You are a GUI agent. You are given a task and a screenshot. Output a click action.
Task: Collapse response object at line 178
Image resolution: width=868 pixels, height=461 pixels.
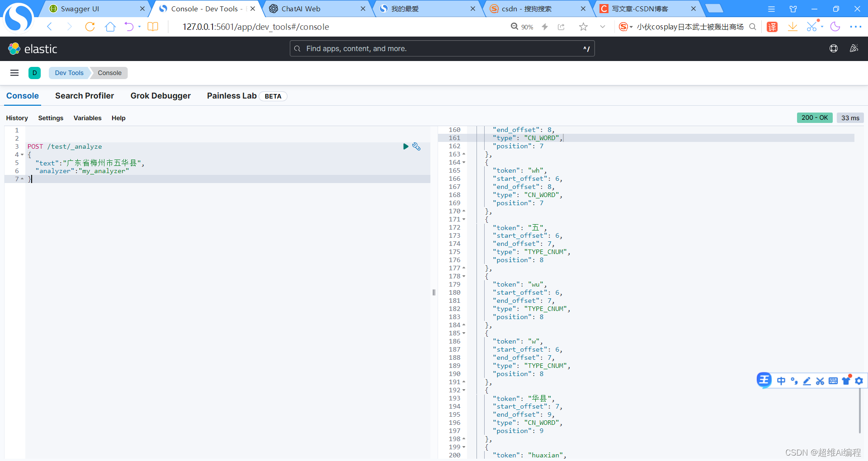click(x=464, y=276)
